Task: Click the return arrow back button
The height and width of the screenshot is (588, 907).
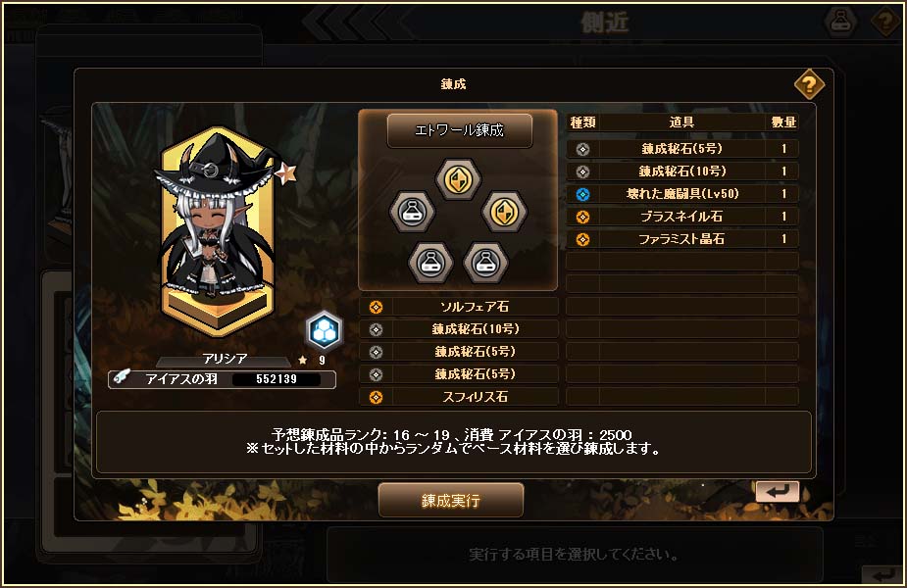Action: tap(777, 491)
